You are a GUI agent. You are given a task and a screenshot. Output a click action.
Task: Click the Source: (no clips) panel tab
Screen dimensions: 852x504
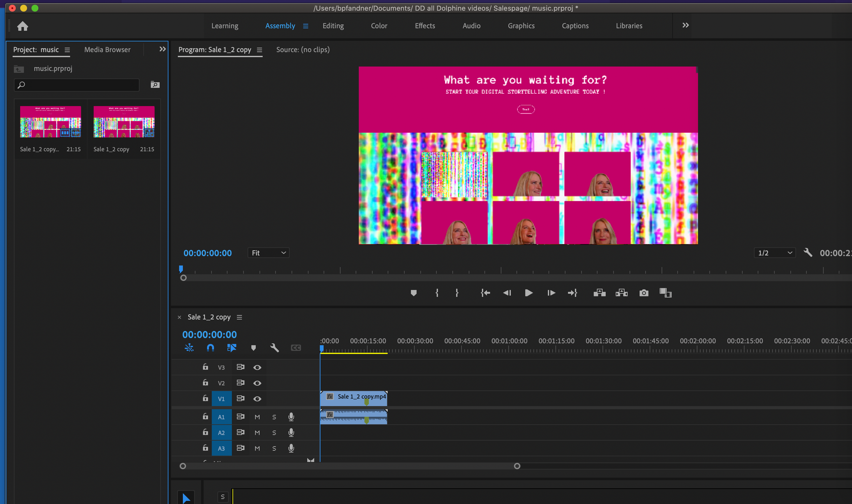pos(303,50)
